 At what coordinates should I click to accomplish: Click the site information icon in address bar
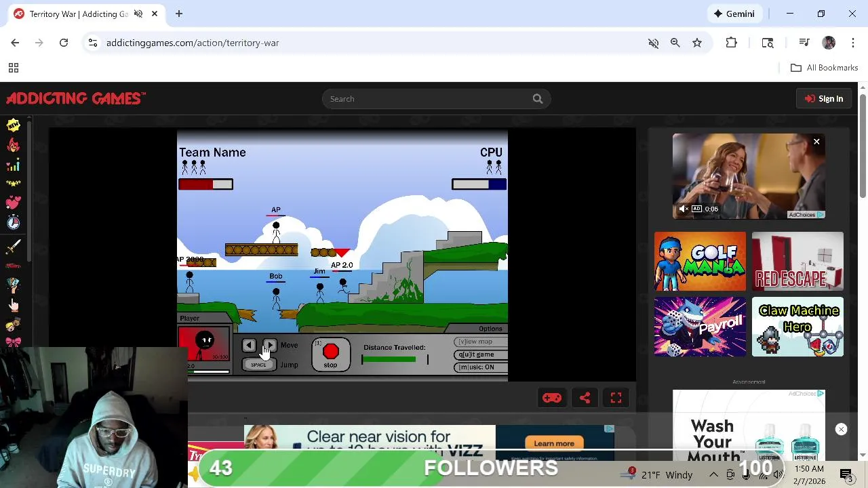(92, 43)
